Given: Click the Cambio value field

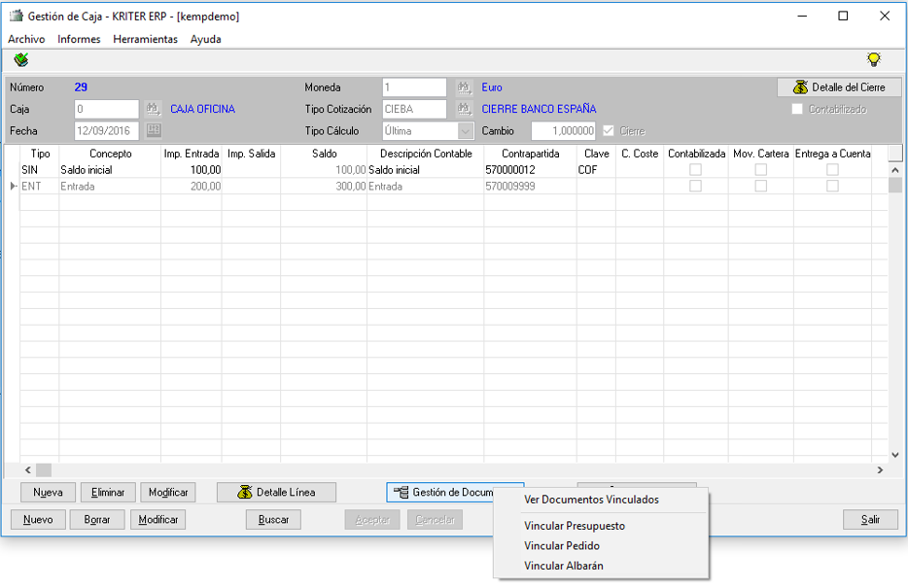Looking at the screenshot, I should [x=564, y=131].
